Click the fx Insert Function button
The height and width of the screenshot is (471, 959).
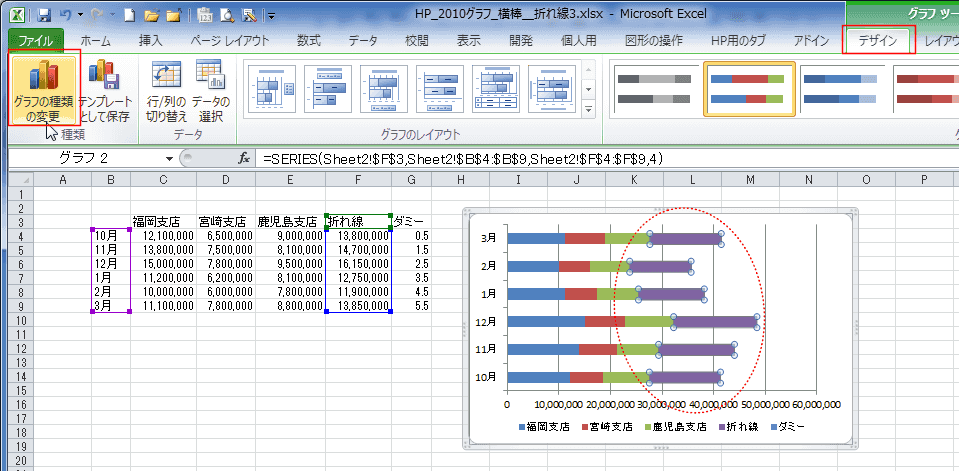[243, 159]
